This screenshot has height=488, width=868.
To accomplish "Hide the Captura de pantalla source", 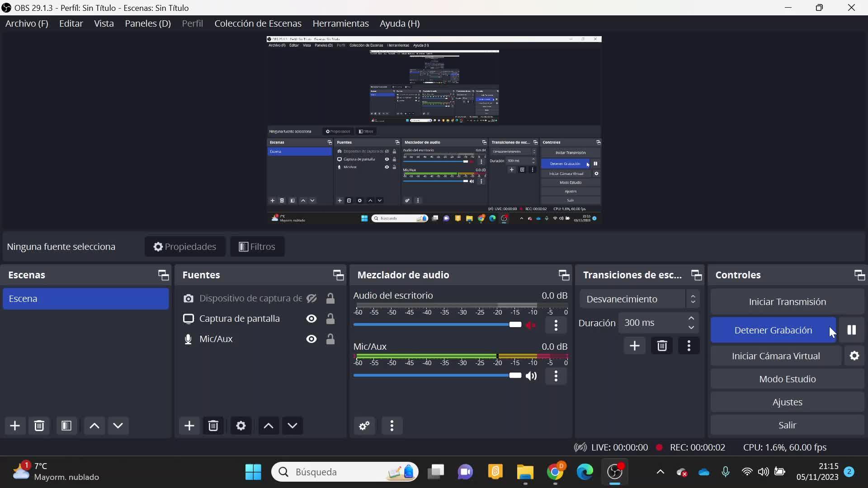I will point(311,319).
